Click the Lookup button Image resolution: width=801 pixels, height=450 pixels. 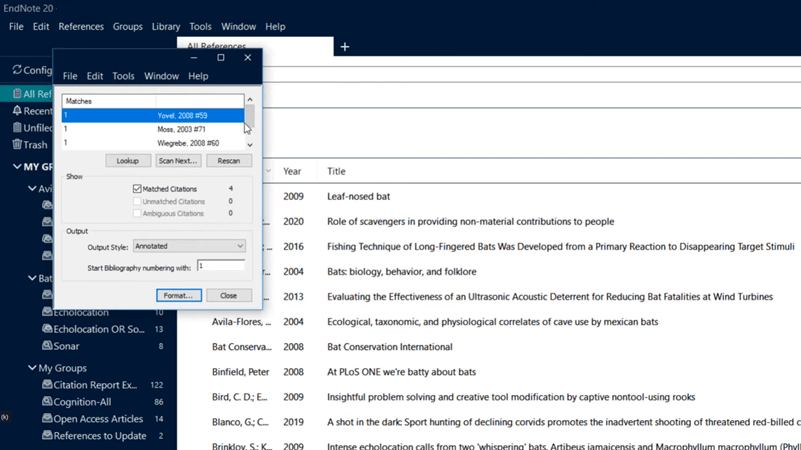(x=128, y=161)
